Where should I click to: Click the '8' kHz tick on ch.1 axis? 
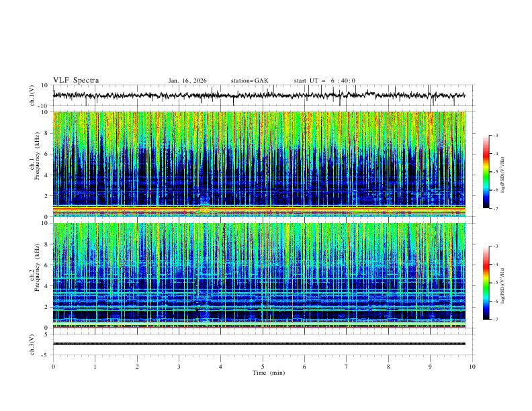pos(47,133)
